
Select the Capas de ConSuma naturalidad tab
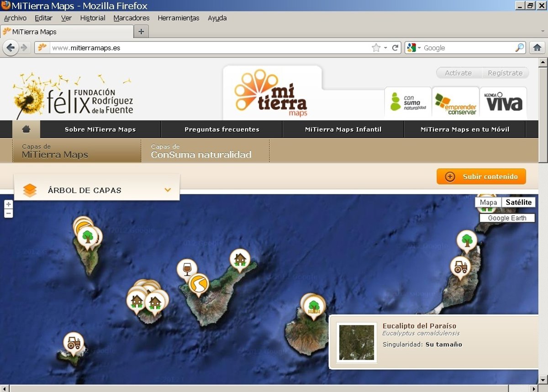coord(201,151)
